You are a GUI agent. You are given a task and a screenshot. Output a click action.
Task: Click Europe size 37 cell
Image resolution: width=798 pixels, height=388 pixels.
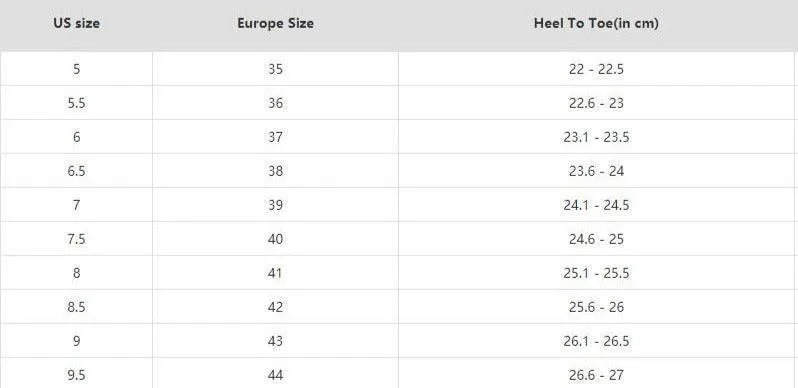pyautogui.click(x=275, y=137)
